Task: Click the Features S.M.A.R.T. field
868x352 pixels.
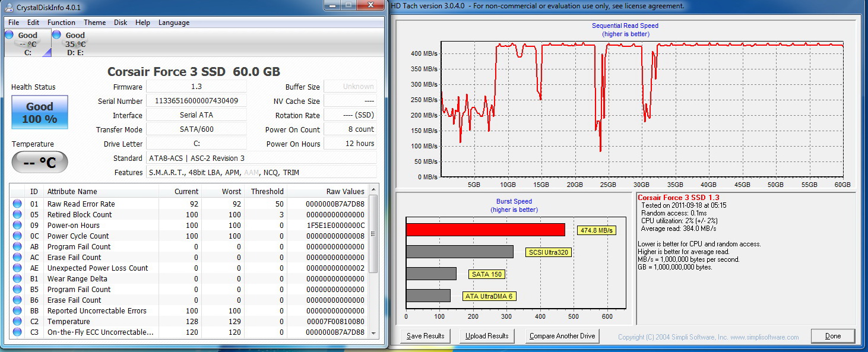Action: click(x=261, y=172)
